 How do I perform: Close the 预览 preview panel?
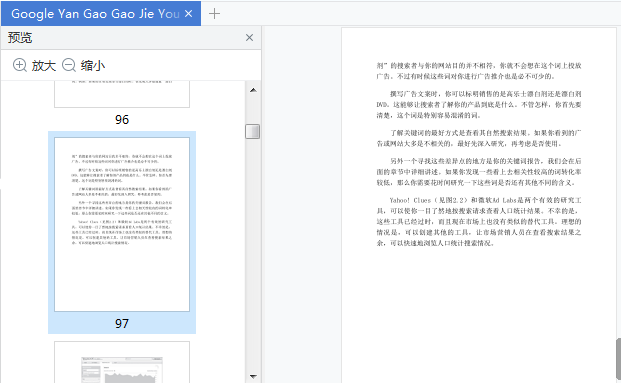tap(249, 38)
